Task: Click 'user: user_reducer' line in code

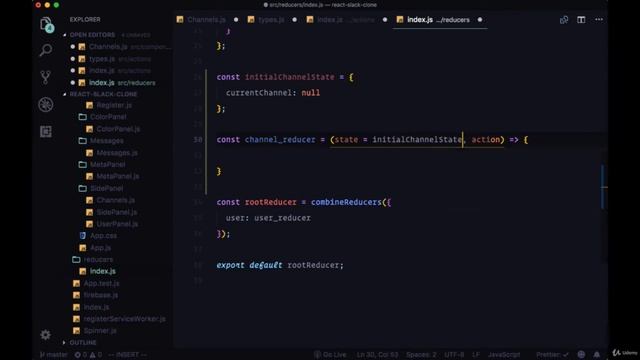Action: coord(268,218)
